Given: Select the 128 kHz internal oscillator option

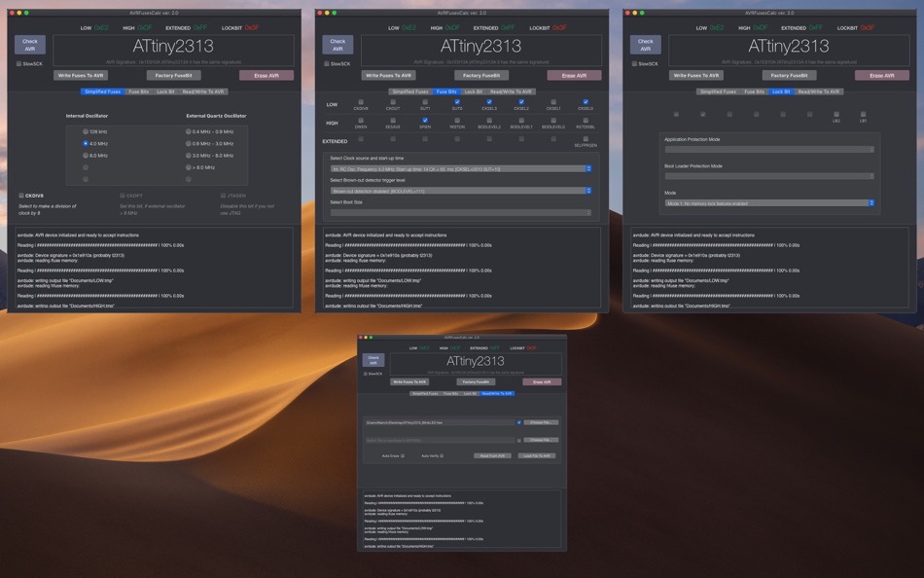Looking at the screenshot, I should click(x=86, y=131).
